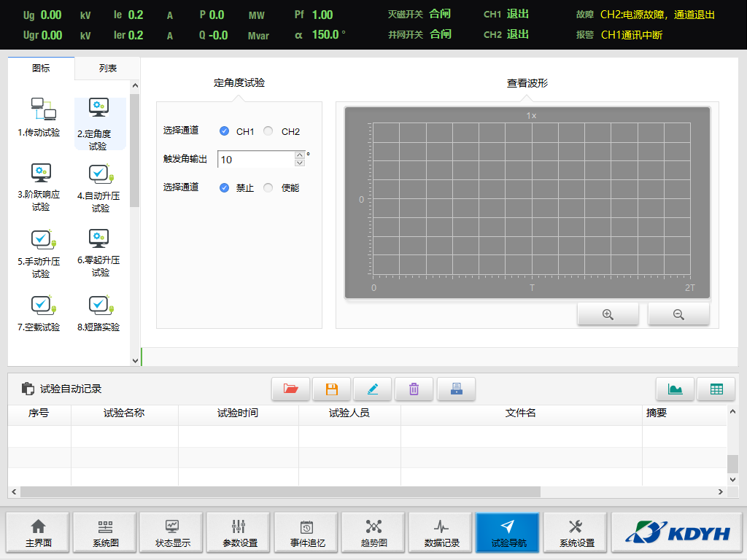This screenshot has width=747, height=560.
Task: Open the 1.传动试验 test icon
Action: coord(39,117)
